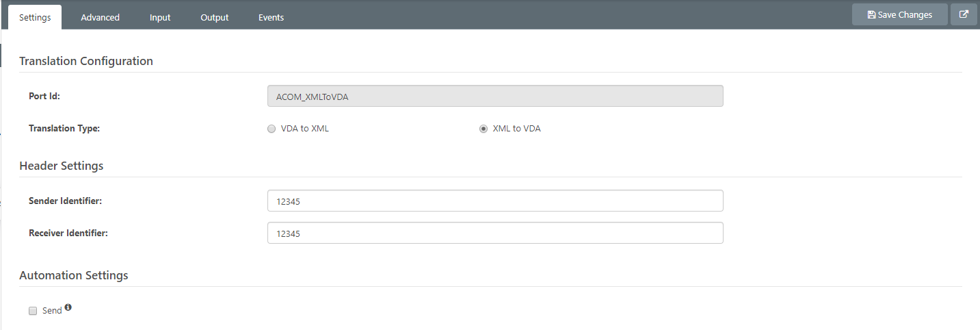Click the info icon beside Send

coord(68,308)
